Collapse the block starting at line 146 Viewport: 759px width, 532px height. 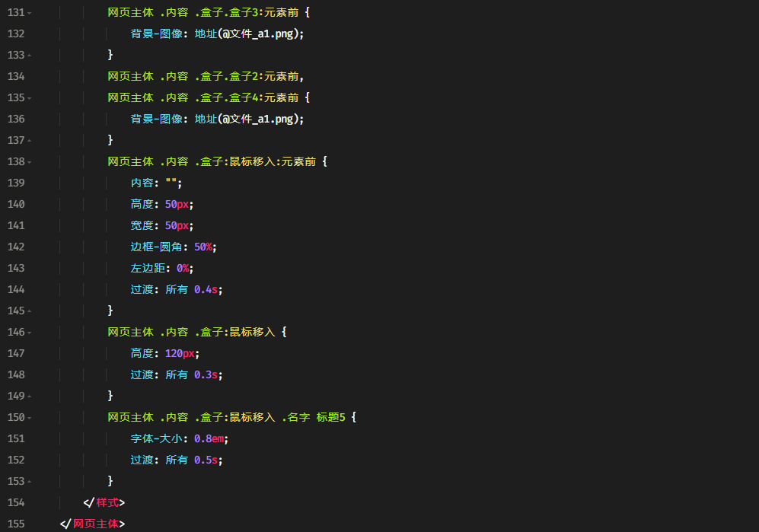(x=30, y=333)
